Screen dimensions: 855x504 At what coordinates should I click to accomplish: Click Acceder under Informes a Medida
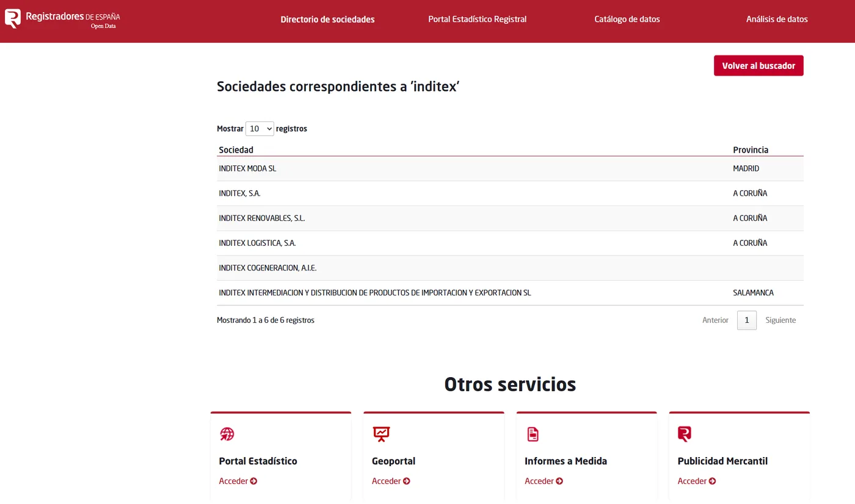(544, 481)
